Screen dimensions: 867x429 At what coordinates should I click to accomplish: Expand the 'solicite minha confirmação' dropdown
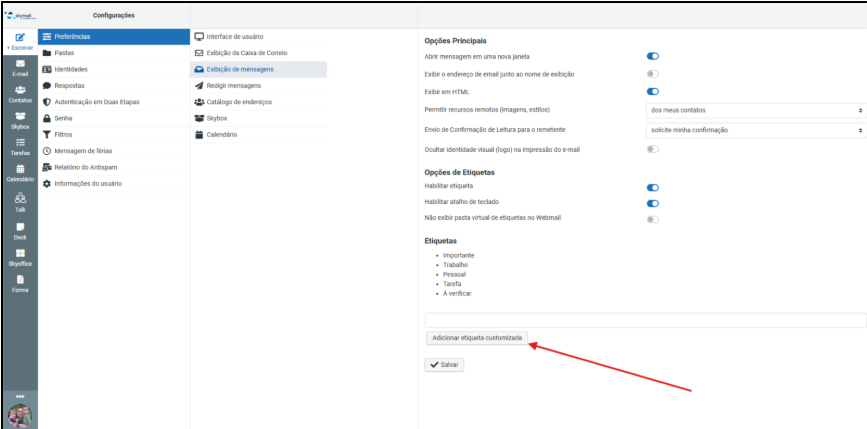755,130
